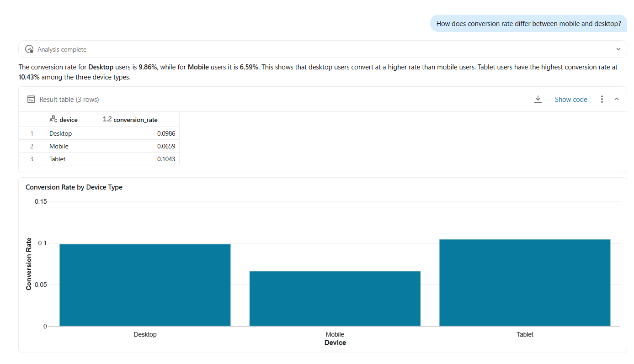Viewport: 634px width, 364px height.
Task: Download the result table
Action: tap(538, 99)
